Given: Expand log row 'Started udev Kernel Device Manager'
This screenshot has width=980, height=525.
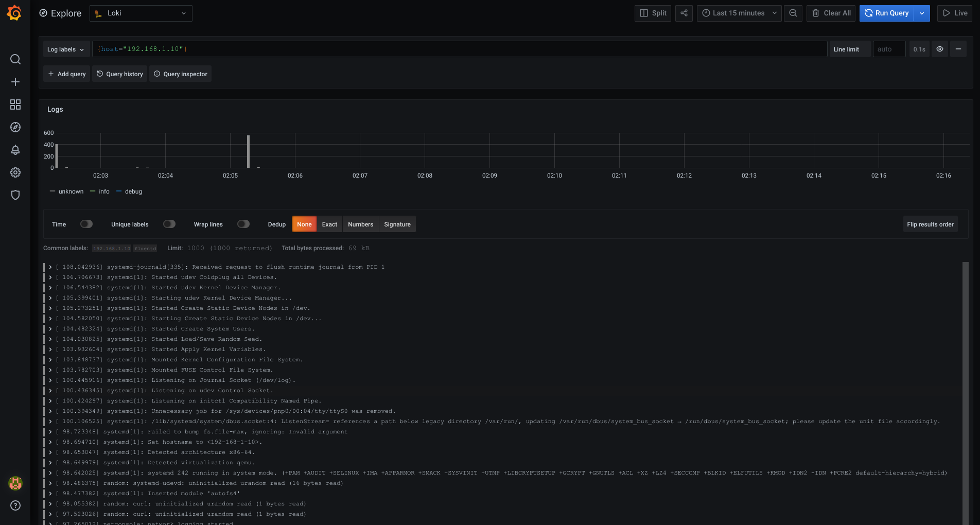Looking at the screenshot, I should [x=50, y=288].
